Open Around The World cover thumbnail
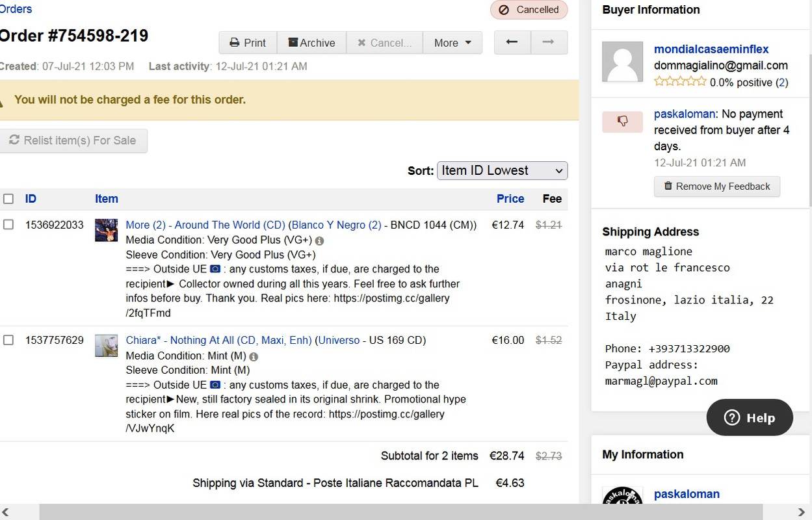Screen dimensions: 812x520 tap(107, 230)
